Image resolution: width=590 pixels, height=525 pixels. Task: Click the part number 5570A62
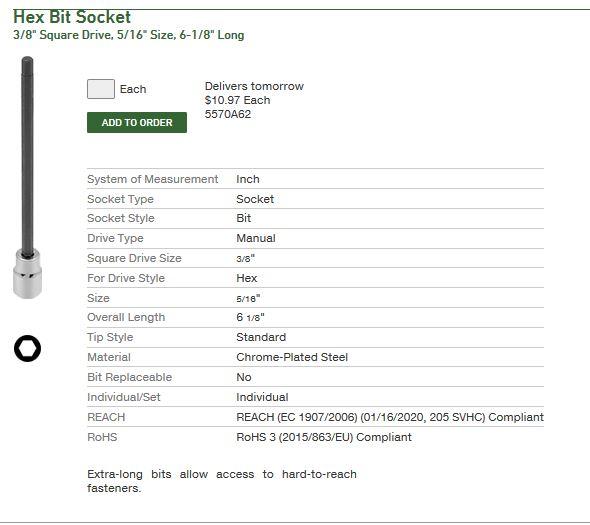pyautogui.click(x=228, y=114)
